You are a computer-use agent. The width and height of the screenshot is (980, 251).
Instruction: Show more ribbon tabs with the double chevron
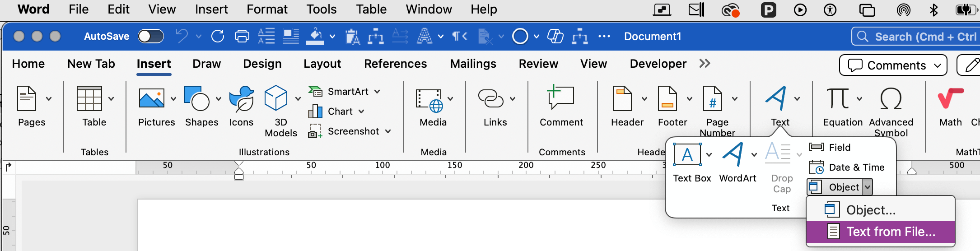point(705,64)
